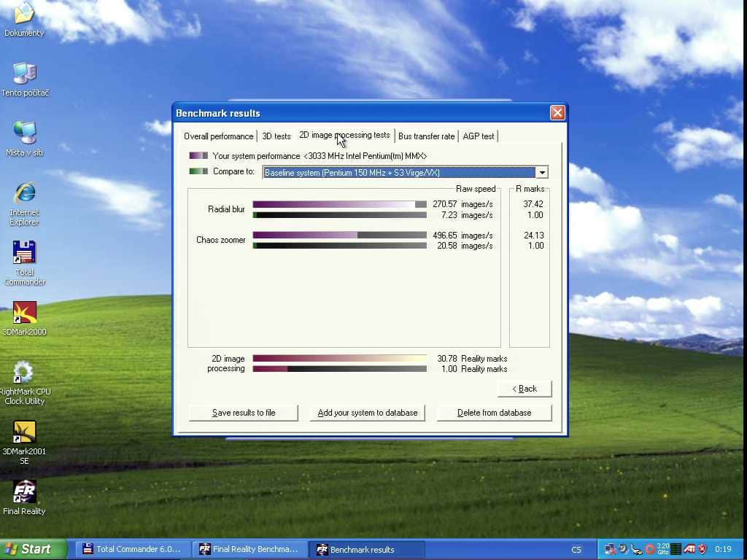Click Delete from database
This screenshot has height=560, width=747.
[x=494, y=413]
